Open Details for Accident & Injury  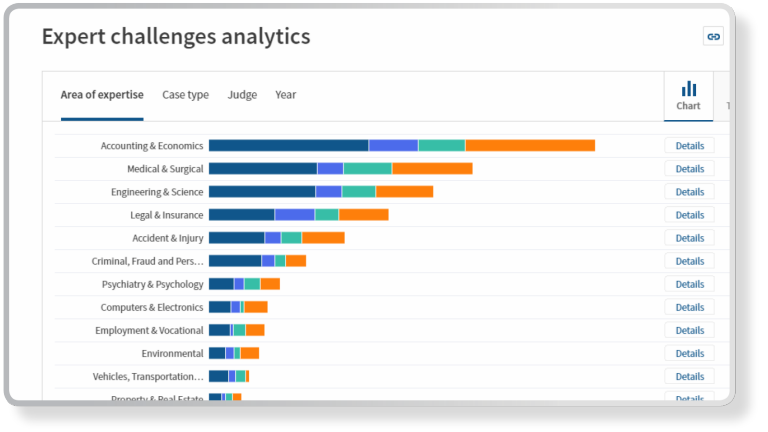pos(689,238)
